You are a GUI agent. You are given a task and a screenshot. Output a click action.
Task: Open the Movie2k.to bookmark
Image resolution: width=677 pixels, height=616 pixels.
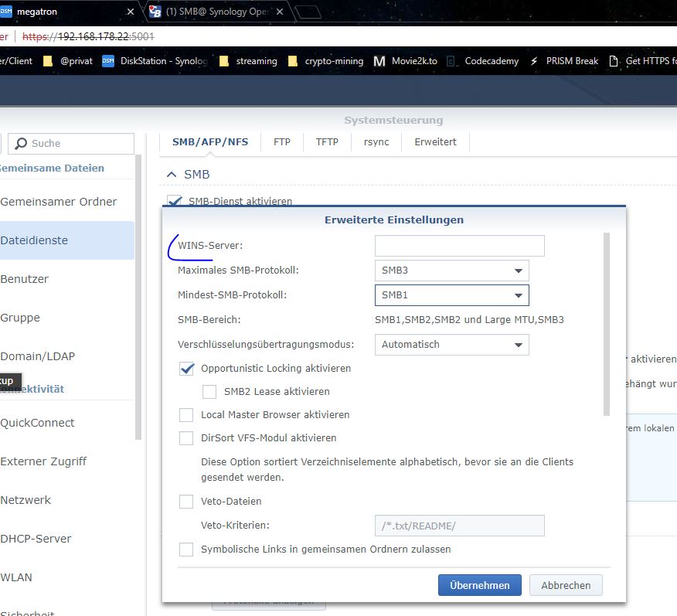tap(406, 61)
